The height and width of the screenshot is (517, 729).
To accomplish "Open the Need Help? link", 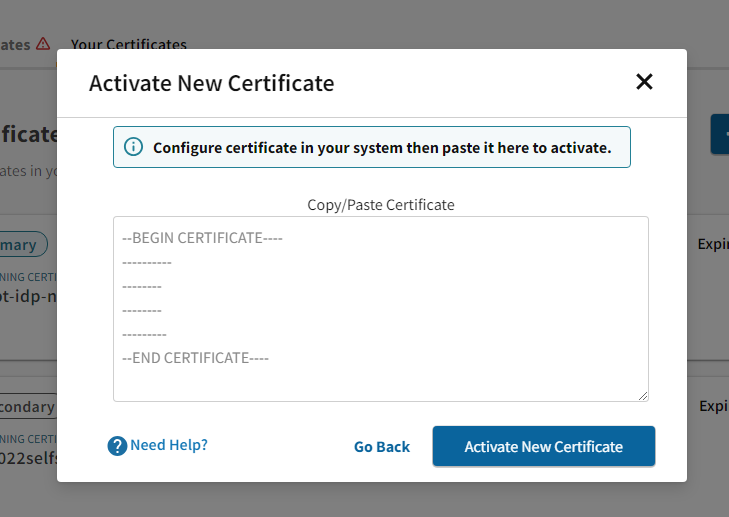I will point(168,445).
